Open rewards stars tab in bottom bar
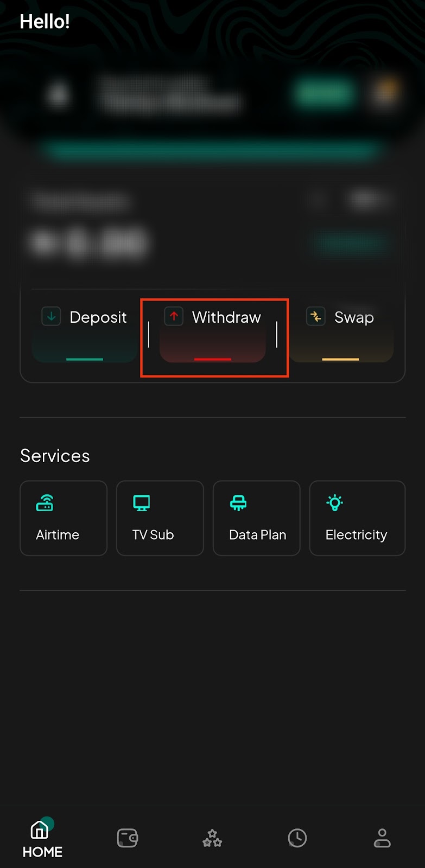 coord(212,838)
